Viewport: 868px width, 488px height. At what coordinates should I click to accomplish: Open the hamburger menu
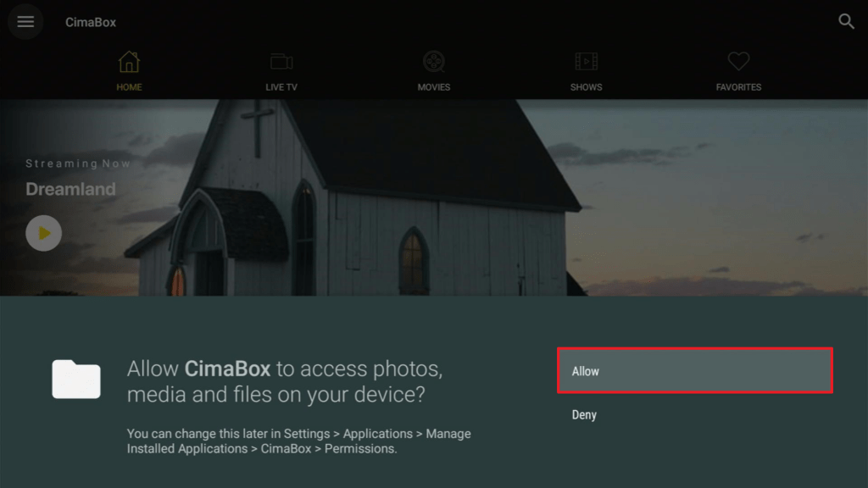point(25,21)
